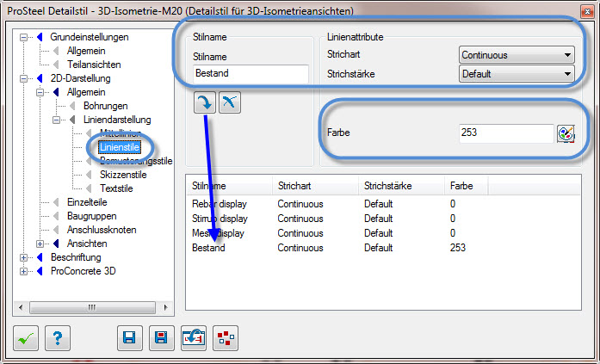Select the Einzelteile tree item

[87, 202]
